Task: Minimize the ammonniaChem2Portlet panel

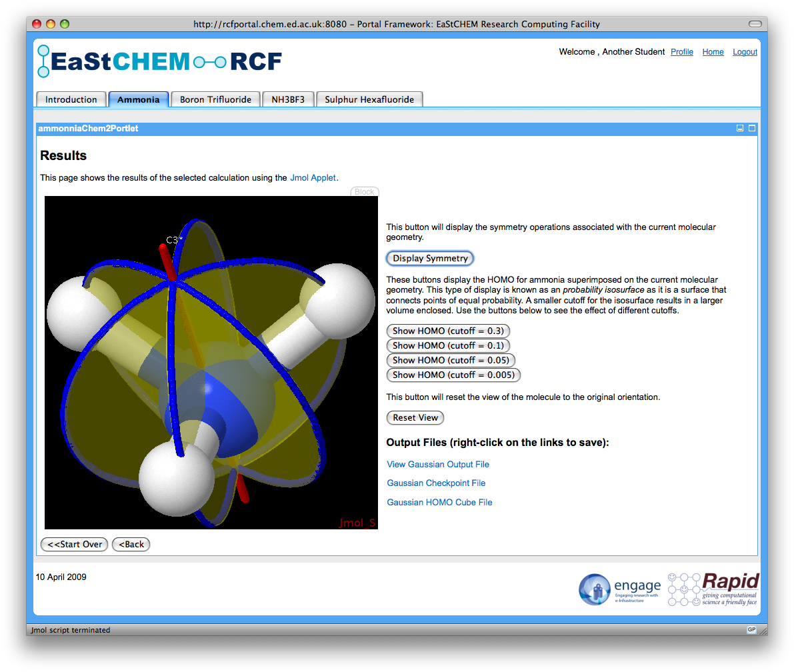Action: 740,129
